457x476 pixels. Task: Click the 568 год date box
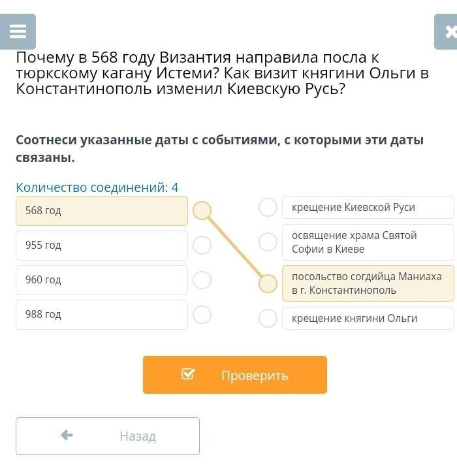pyautogui.click(x=101, y=211)
